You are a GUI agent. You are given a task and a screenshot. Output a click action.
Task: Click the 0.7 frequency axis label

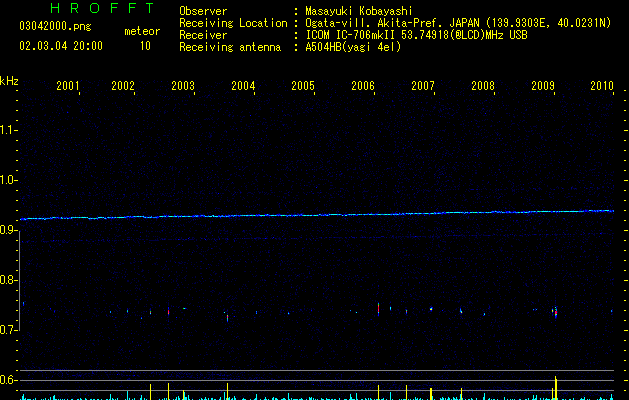[8, 330]
